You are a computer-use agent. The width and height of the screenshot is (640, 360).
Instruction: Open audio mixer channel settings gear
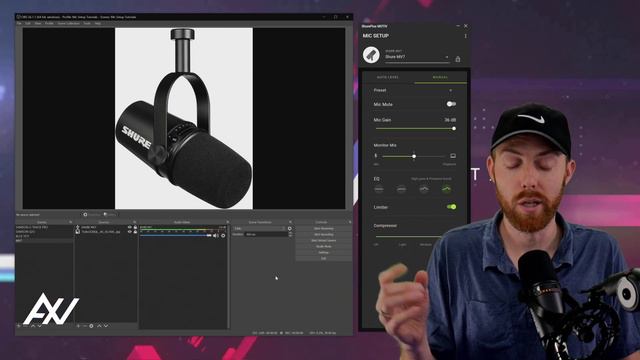click(223, 236)
